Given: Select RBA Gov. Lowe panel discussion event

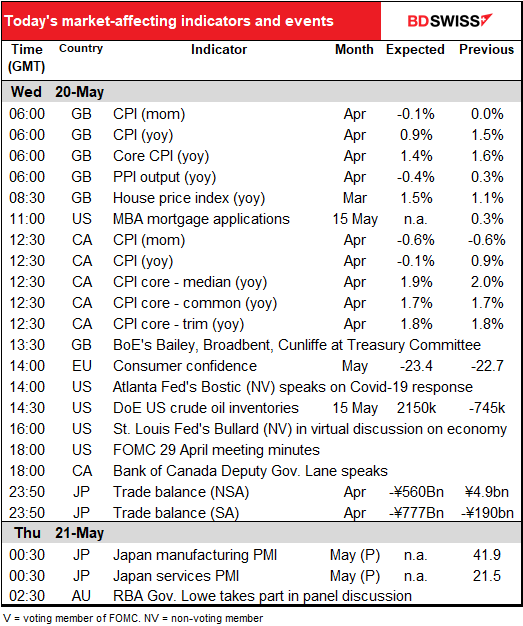Looking at the screenshot, I should click(x=262, y=596).
